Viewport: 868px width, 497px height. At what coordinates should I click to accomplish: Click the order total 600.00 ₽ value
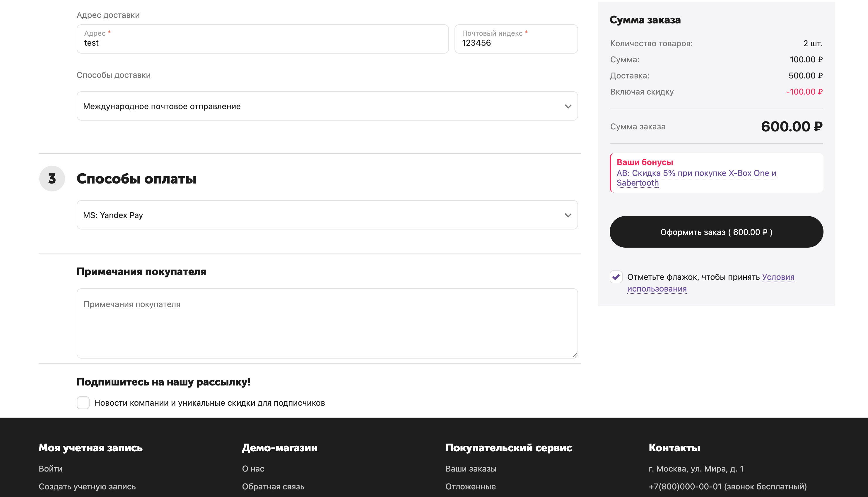click(792, 127)
